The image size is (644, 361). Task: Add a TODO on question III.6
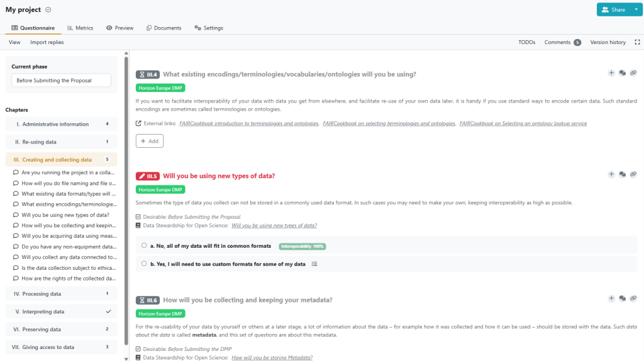point(611,299)
